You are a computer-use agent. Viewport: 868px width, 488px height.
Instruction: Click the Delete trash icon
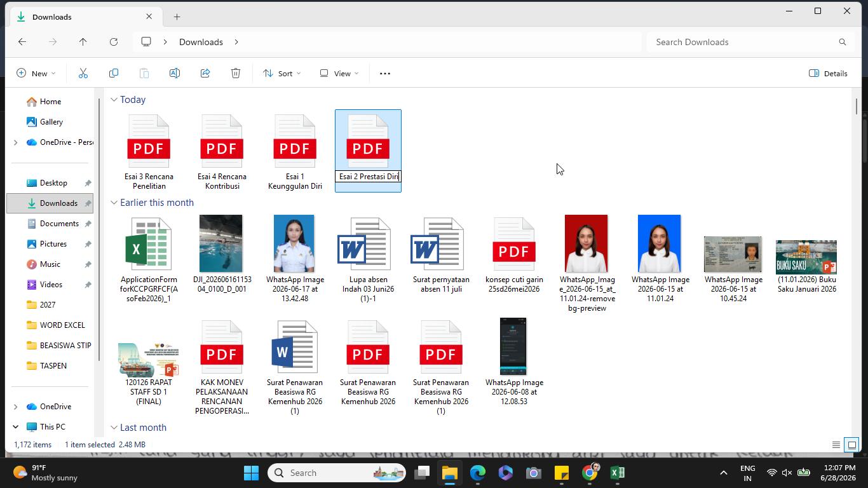[x=236, y=73]
